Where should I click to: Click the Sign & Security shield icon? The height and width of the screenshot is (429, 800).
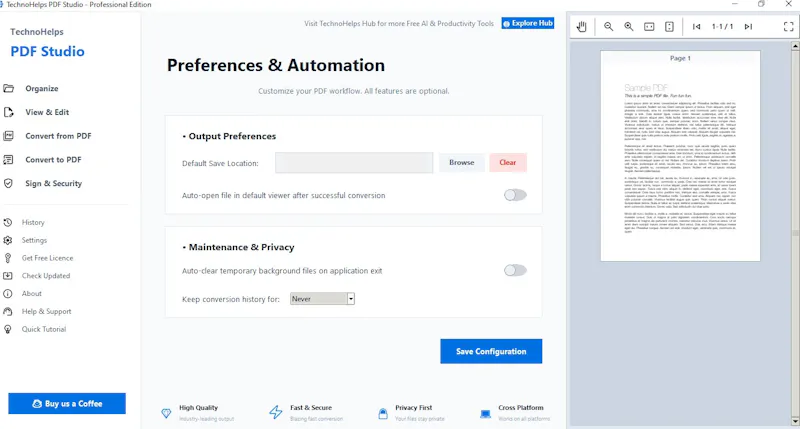point(9,183)
